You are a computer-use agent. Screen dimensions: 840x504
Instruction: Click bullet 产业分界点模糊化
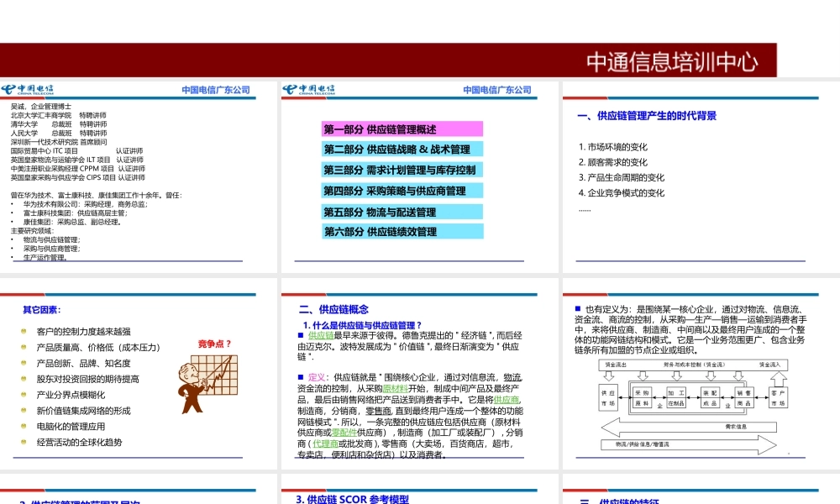pos(71,395)
